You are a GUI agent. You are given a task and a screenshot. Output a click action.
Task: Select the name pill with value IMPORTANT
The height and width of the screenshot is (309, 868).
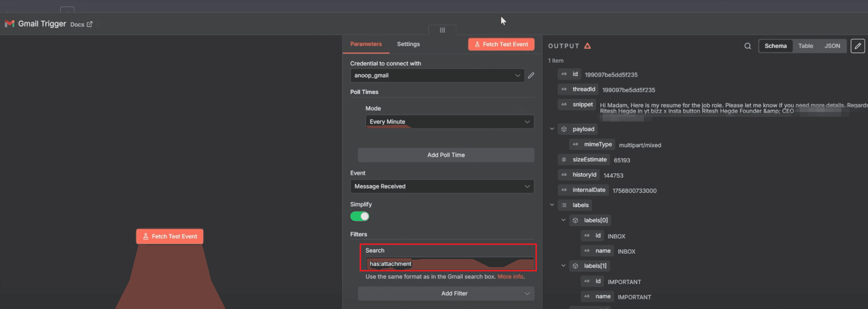[597, 296]
